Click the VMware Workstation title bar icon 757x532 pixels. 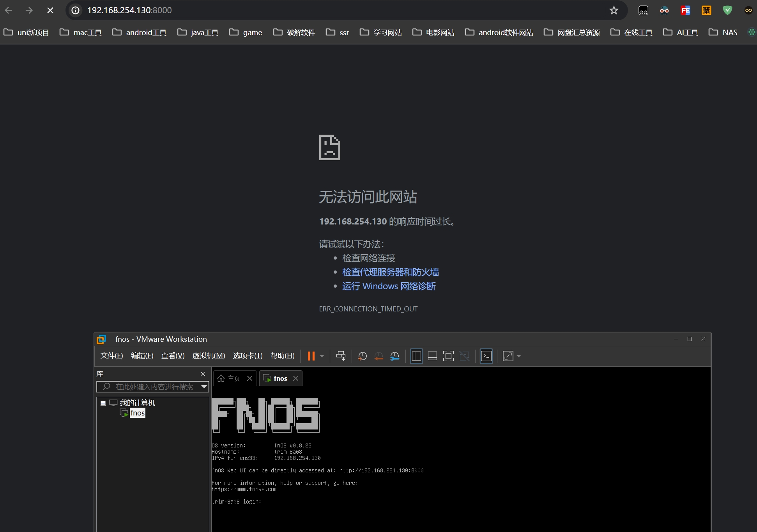[101, 339]
